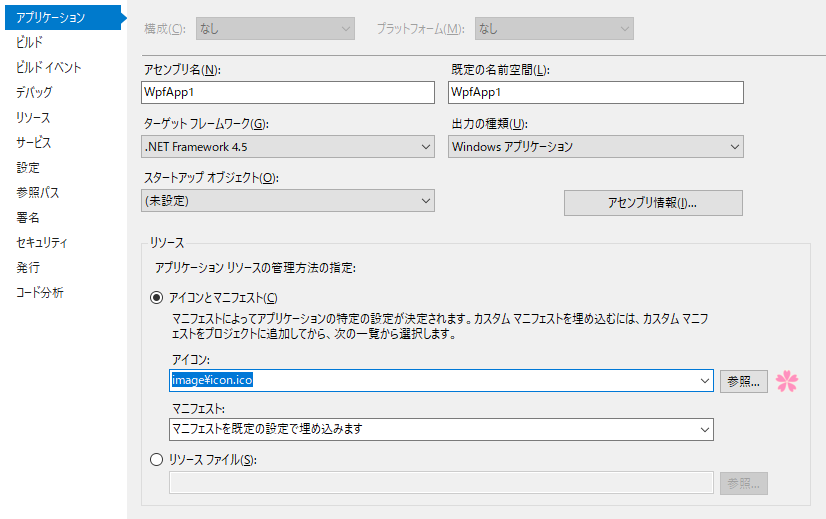Switch to ビルド イベント tab

coord(48,67)
